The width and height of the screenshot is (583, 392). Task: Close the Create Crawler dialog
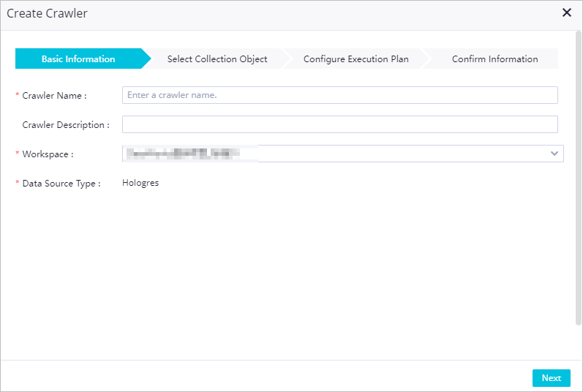[566, 12]
